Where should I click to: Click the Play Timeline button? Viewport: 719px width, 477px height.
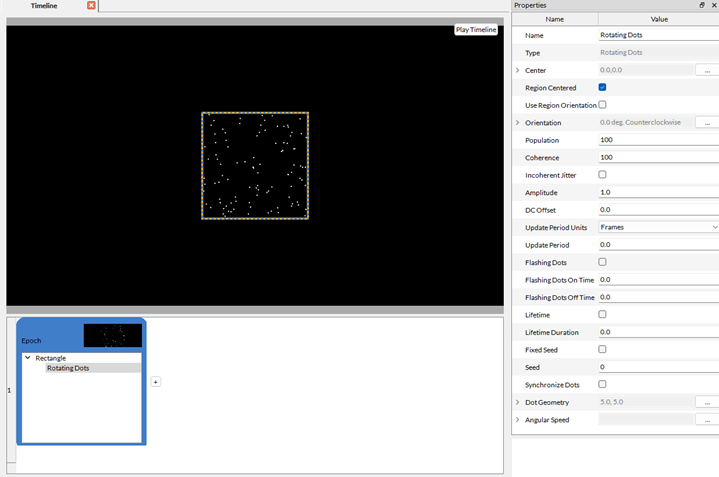(475, 30)
